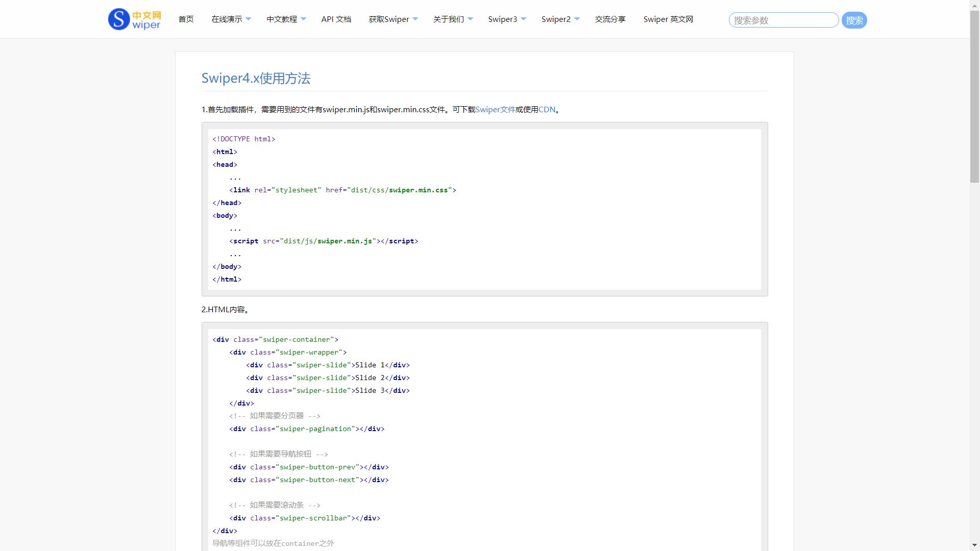Click the swiper-scrollbar div line
This screenshot has height=551, width=980.
[x=305, y=518]
